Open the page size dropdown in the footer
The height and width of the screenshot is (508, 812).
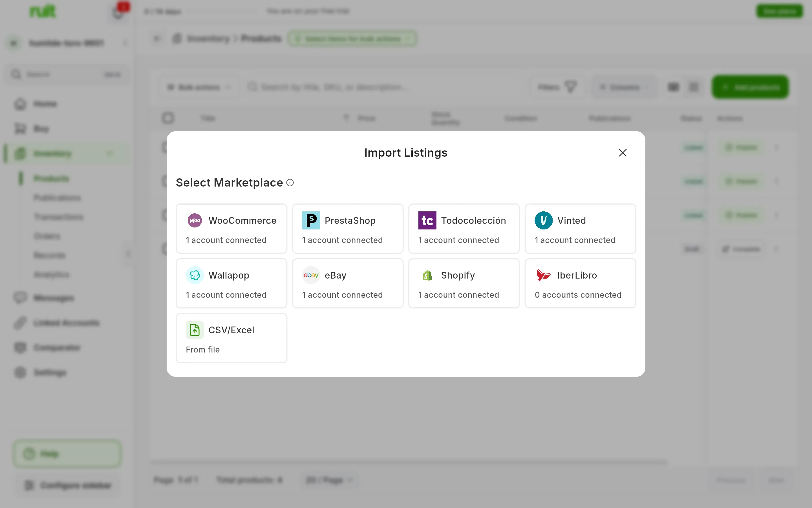coord(330,480)
